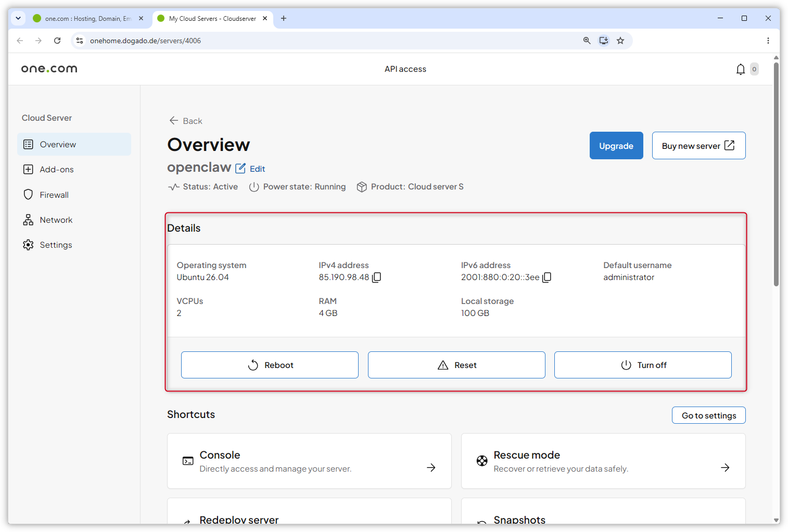
Task: Click the edit pencil icon beside openclaw
Action: 240,168
